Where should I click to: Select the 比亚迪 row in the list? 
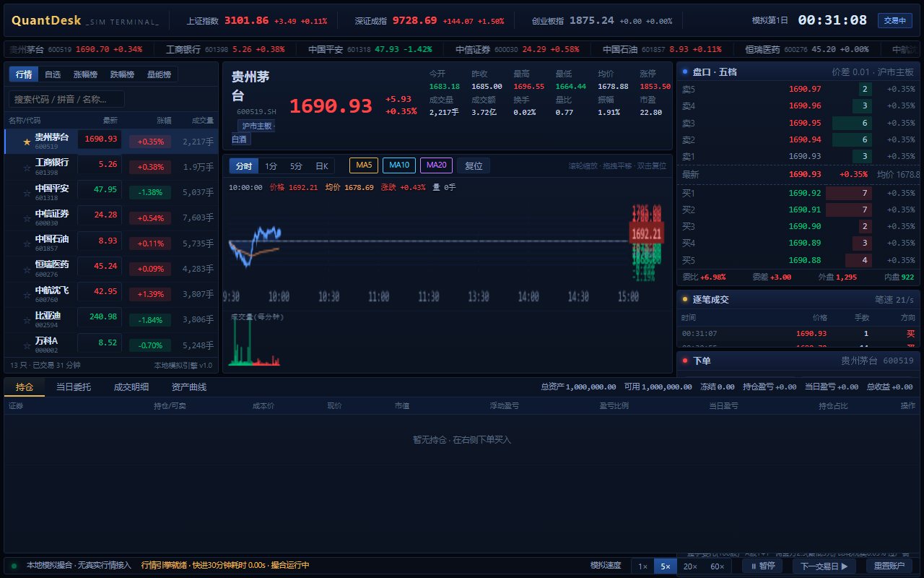point(111,319)
